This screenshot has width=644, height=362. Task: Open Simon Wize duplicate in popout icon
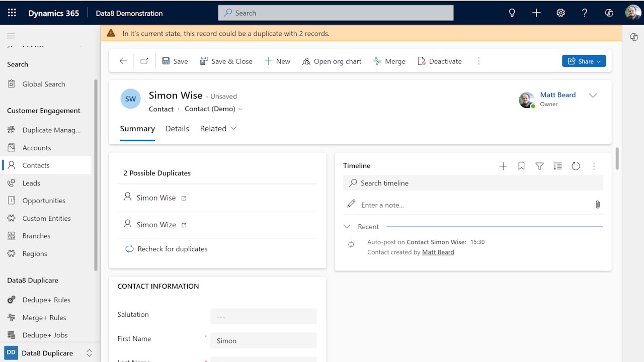click(184, 225)
